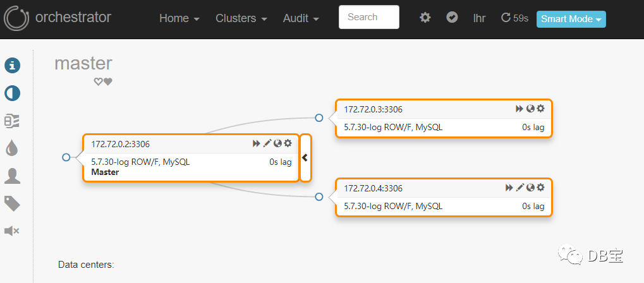Click the fast-forward icon on 172.72.0.3:3306
The image size is (644, 283).
tap(519, 109)
